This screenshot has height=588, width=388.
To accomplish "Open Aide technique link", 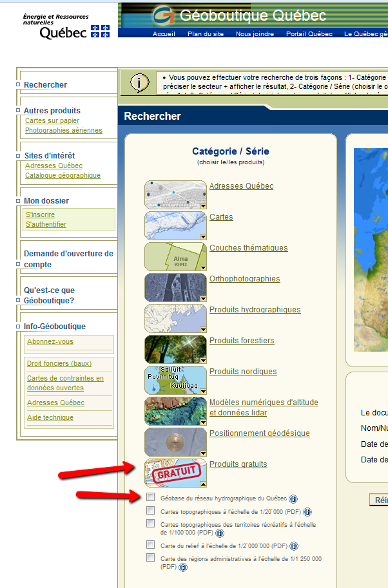I will click(50, 417).
